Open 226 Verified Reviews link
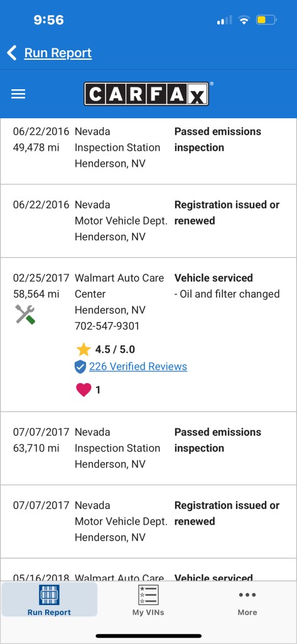The width and height of the screenshot is (297, 644). click(138, 367)
